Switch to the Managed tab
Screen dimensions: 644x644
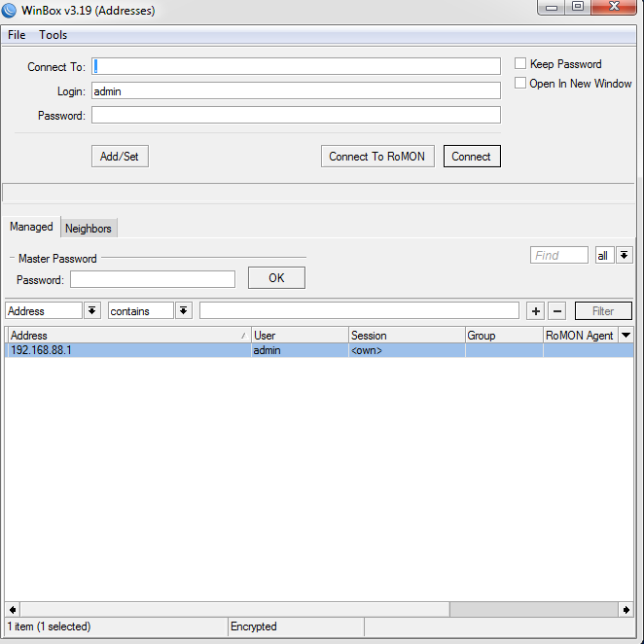(31, 227)
